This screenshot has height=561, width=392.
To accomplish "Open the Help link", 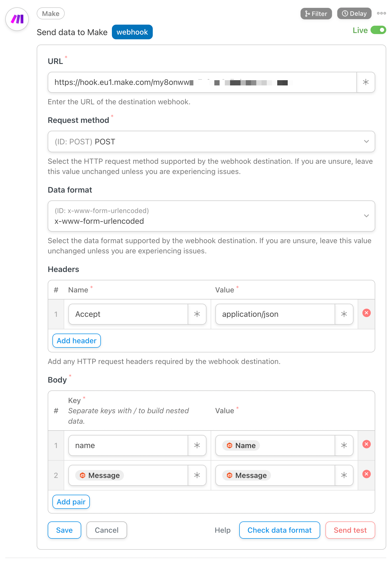I will click(x=222, y=530).
